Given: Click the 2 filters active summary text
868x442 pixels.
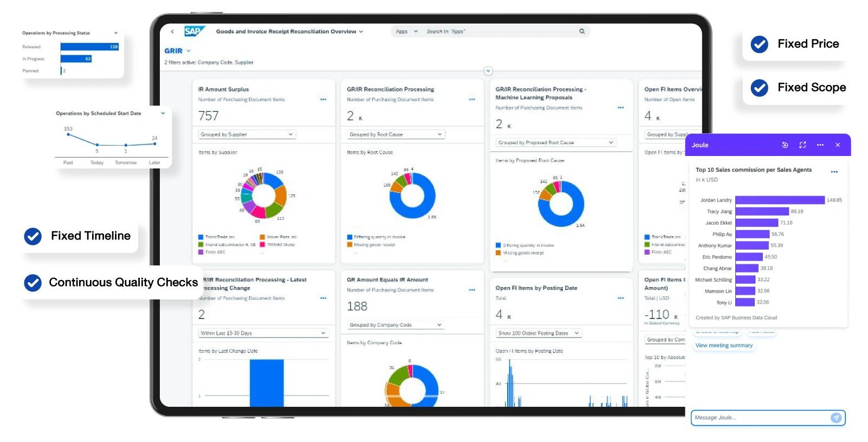Looking at the screenshot, I should point(209,63).
